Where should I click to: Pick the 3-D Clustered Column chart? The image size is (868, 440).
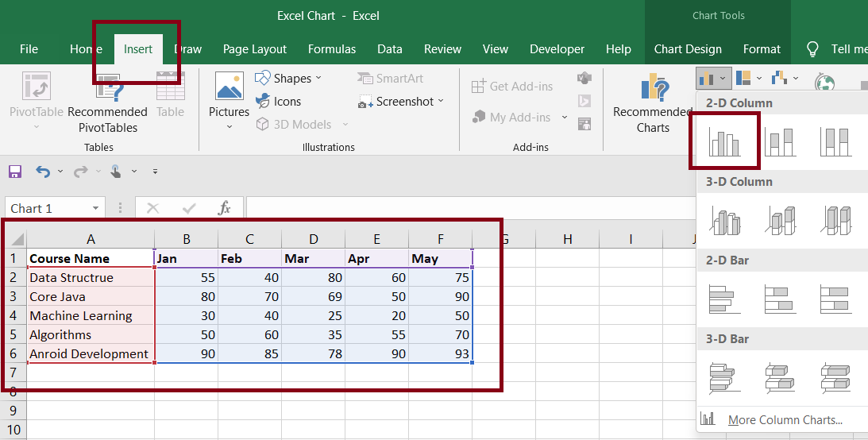[x=723, y=219]
